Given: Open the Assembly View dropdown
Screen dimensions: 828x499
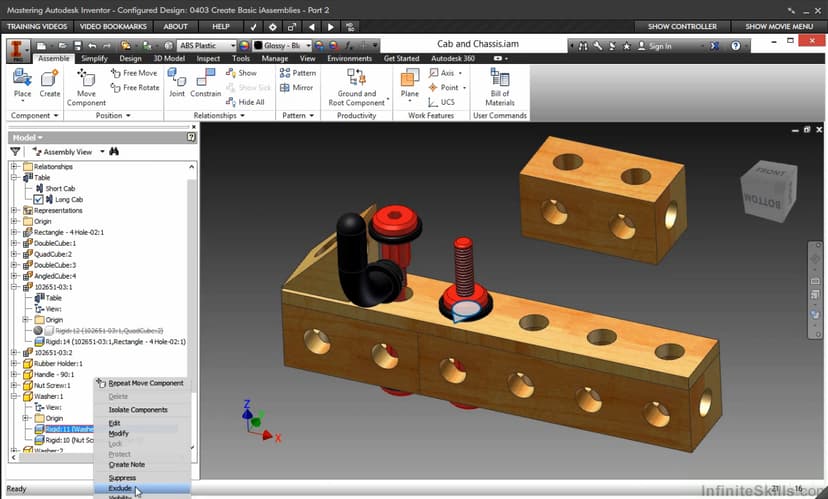Looking at the screenshot, I should pos(102,152).
